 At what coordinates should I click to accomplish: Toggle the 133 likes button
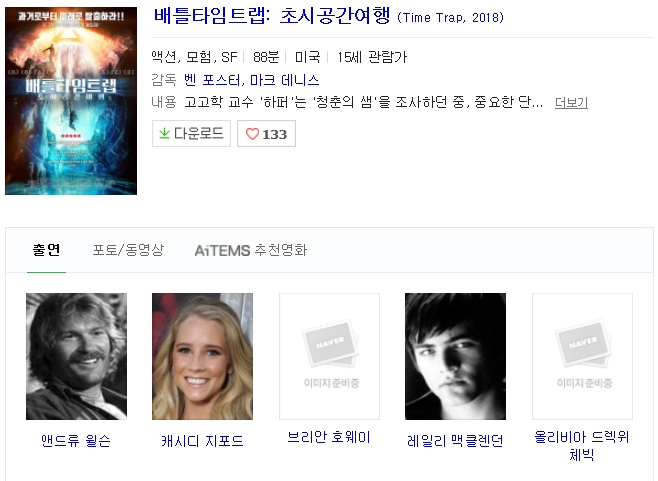[x=266, y=133]
